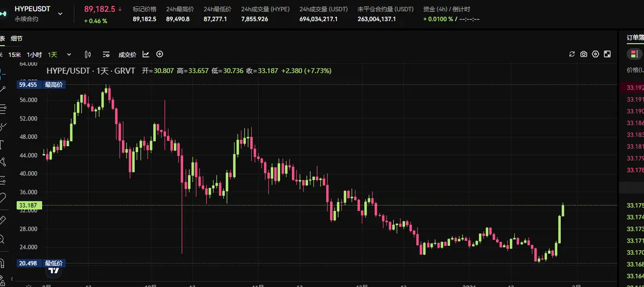Click the +2.380 (+7.73%) change in legend
The image size is (644, 287).
coord(306,70)
